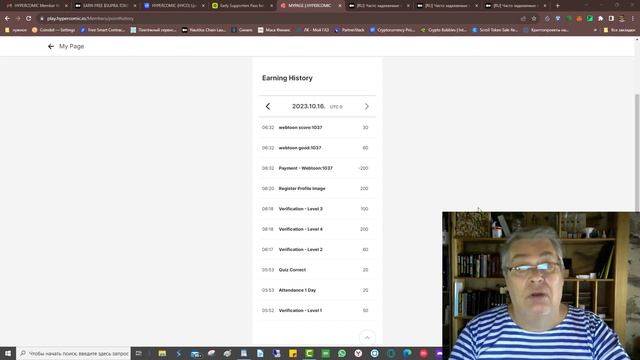Open Yandex browser from taskbar

(x=358, y=353)
